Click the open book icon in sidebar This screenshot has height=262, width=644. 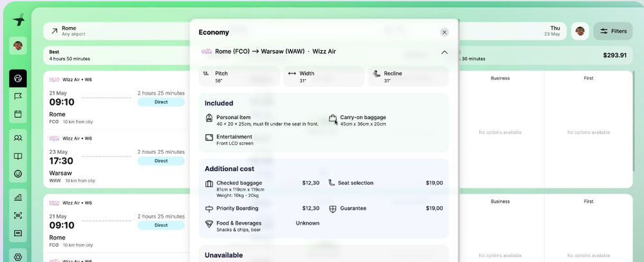point(18,156)
